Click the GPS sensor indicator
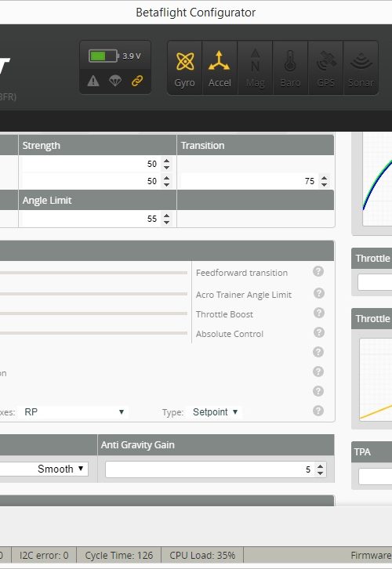The width and height of the screenshot is (392, 569). [x=325, y=68]
